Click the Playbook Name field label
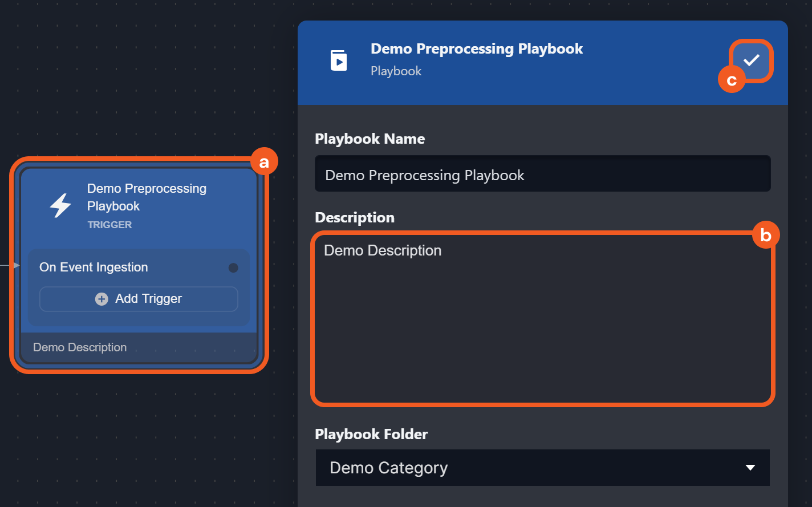 pyautogui.click(x=370, y=139)
